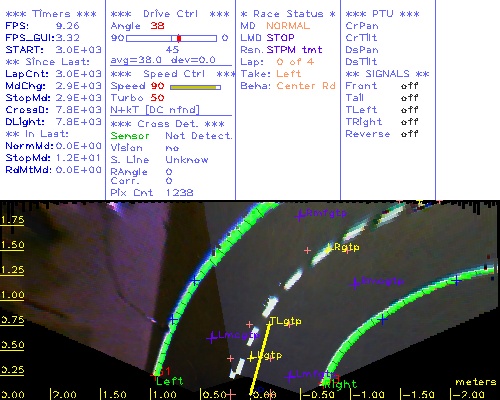Click the TLgtp yellow marker label
This screenshot has height=400, width=500.
click(286, 321)
